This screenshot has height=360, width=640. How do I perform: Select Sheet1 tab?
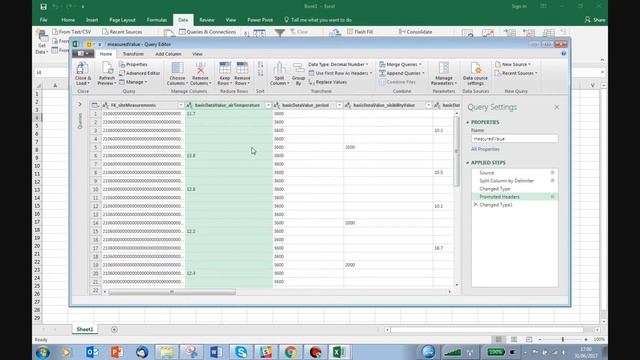[x=85, y=329]
